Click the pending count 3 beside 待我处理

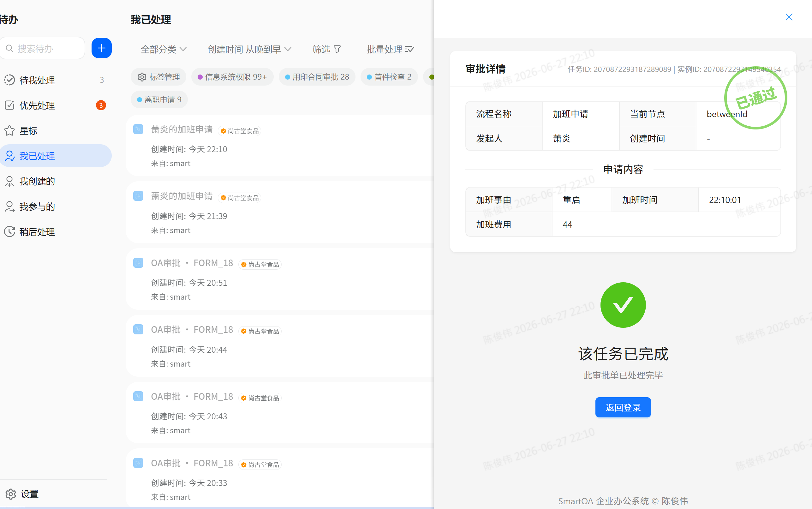pos(102,80)
